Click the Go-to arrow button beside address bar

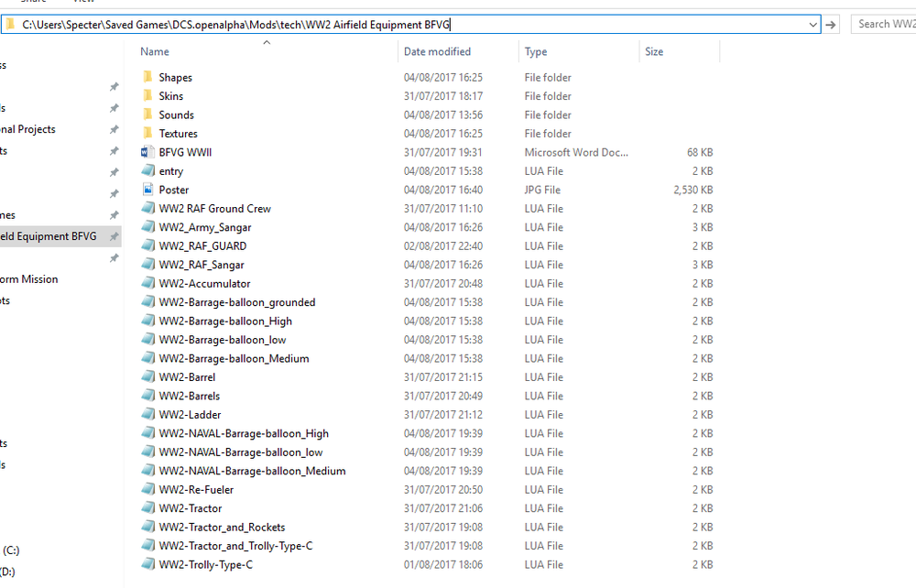click(x=830, y=25)
